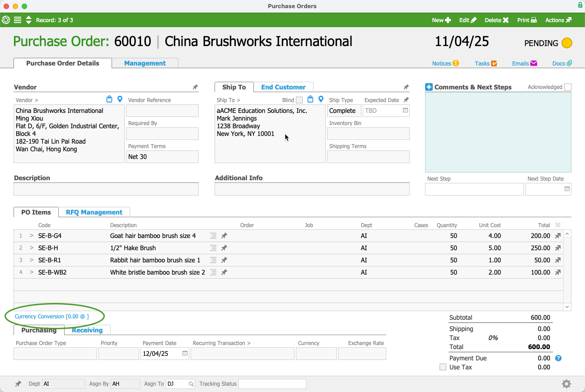Screen dimensions: 585x392
Task: Click the pin icon beside End Customer tab
Action: pyautogui.click(x=406, y=87)
